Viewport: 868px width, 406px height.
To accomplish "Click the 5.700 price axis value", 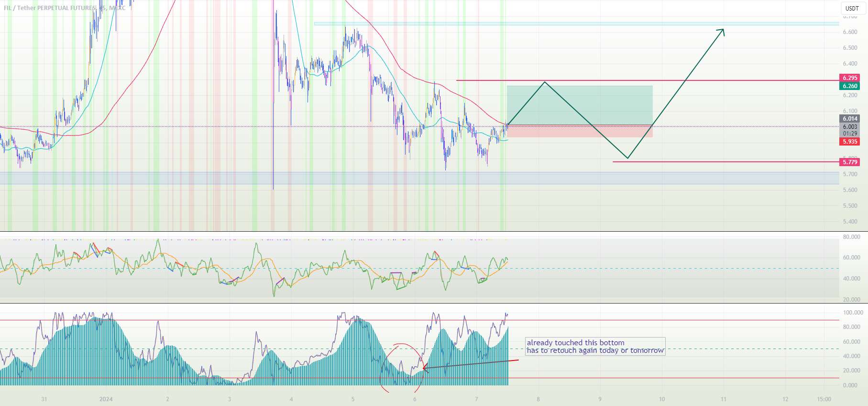I will [x=850, y=174].
